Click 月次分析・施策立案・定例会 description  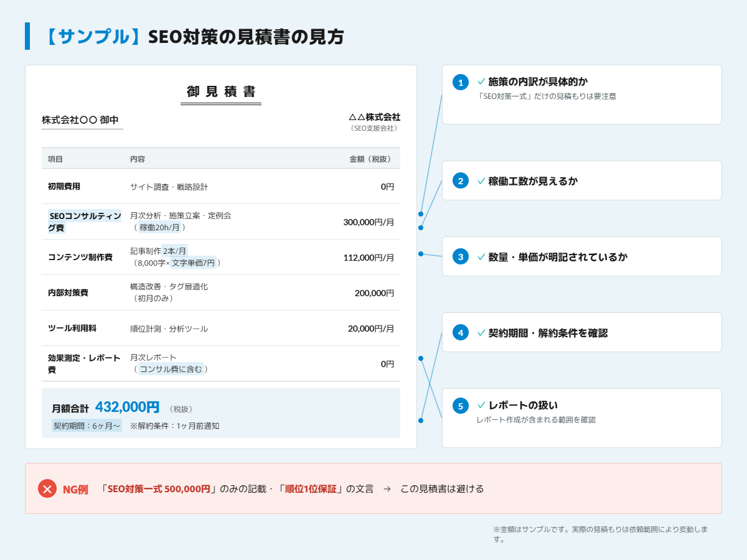point(181,215)
